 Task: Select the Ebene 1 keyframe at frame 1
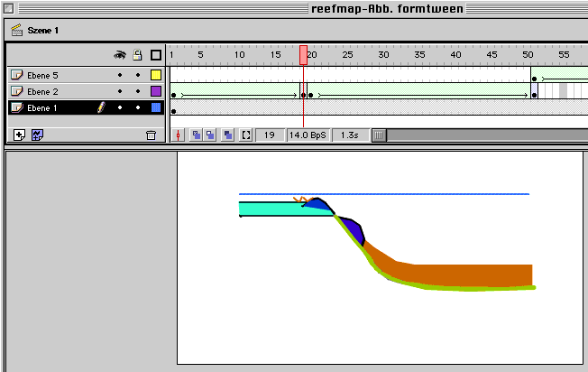pos(174,111)
